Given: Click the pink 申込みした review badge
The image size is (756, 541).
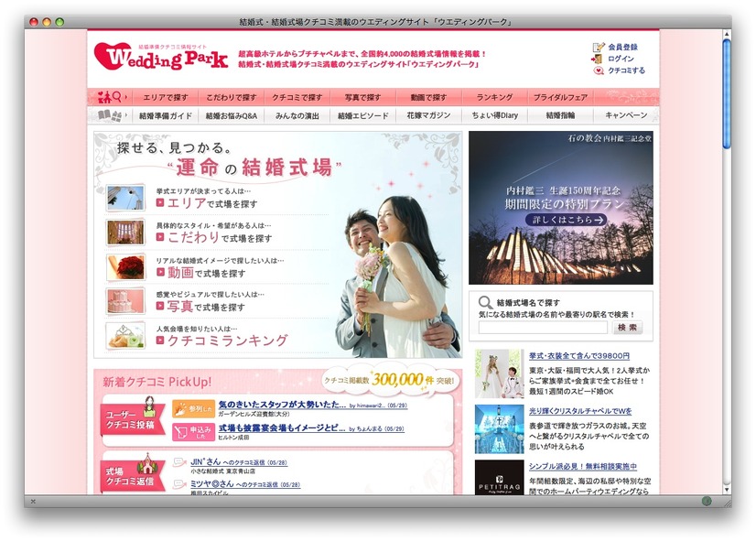Looking at the screenshot, I should tap(193, 432).
